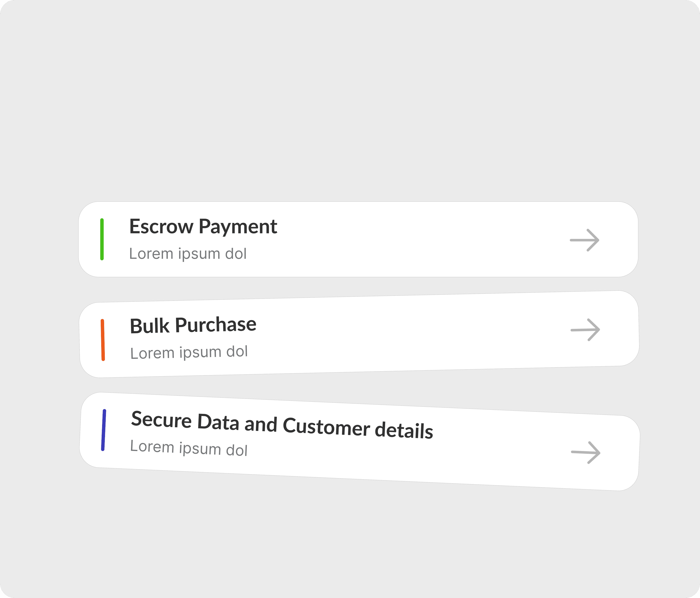Click the word Purchase in second card

point(216,325)
